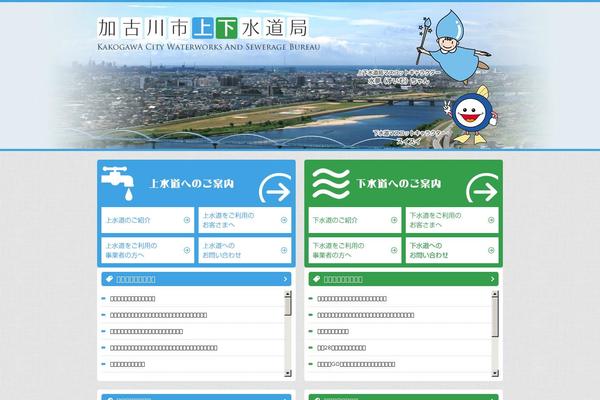Click the tag icon in blue news bar

click(x=109, y=279)
